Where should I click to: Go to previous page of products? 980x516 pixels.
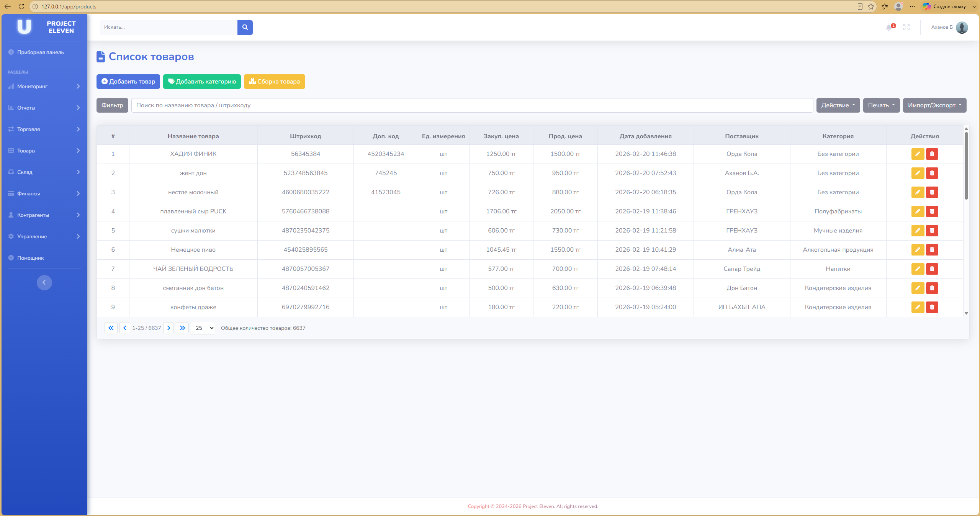click(124, 328)
